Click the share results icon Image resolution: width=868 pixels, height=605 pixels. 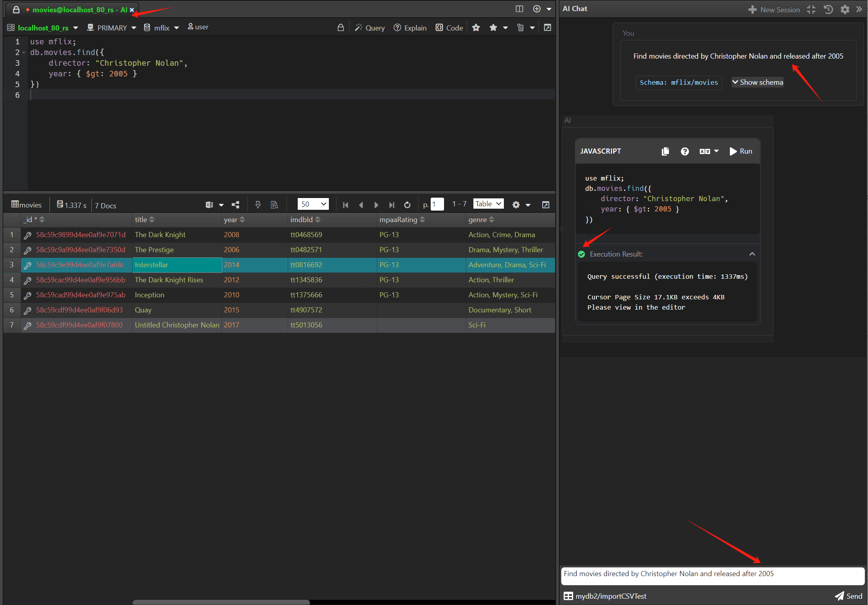click(236, 205)
